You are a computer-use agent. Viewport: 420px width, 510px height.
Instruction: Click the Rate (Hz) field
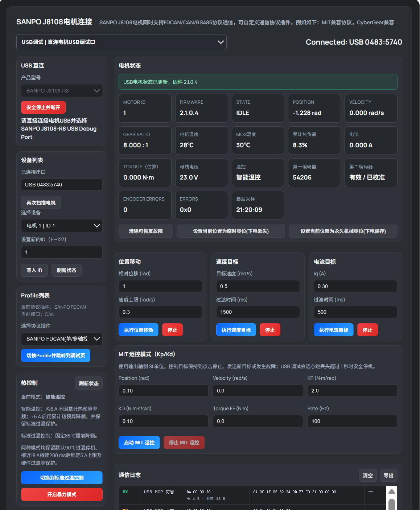coord(353,421)
